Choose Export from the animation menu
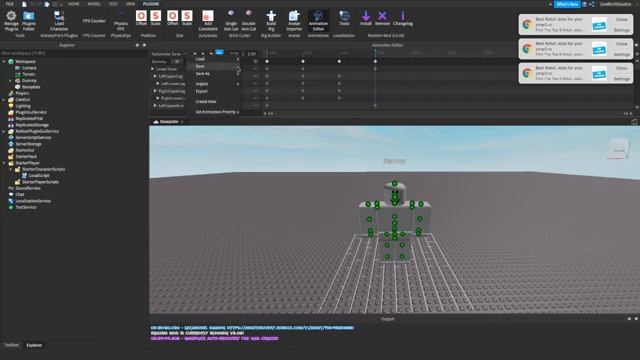This screenshot has width=640, height=360. tap(213, 91)
